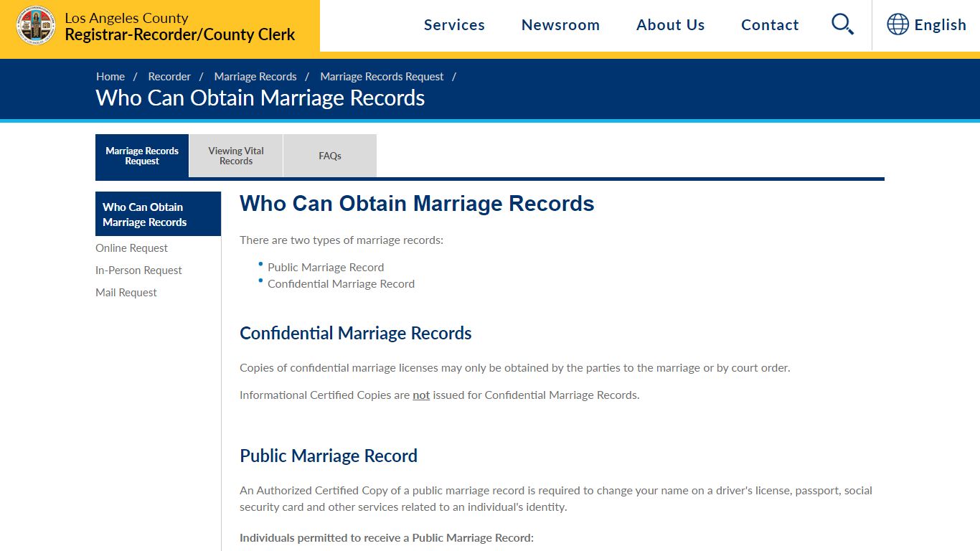Switch to the FAQs tab
This screenshot has height=551, width=980.
point(330,156)
